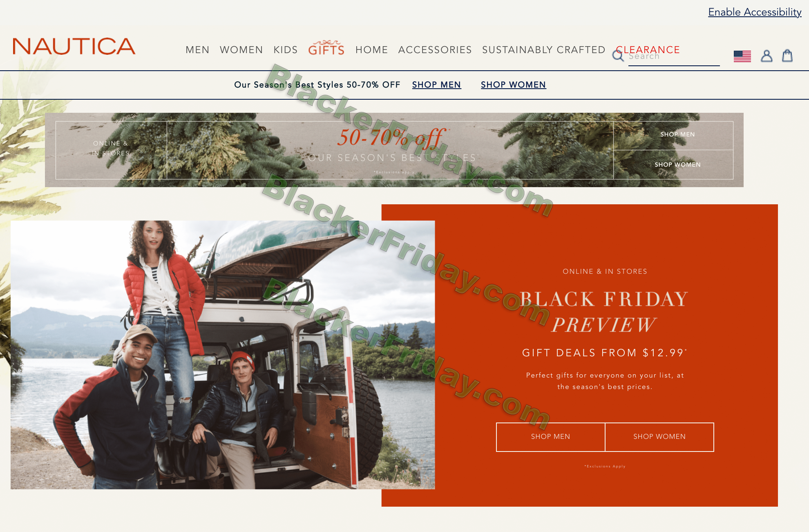The height and width of the screenshot is (532, 809).
Task: Click the Search input field
Action: 674,56
